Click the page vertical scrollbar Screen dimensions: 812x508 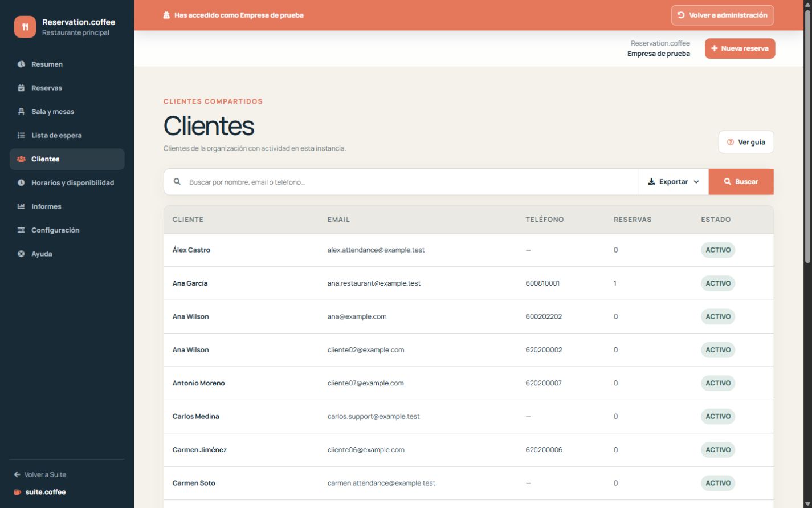tap(807, 137)
